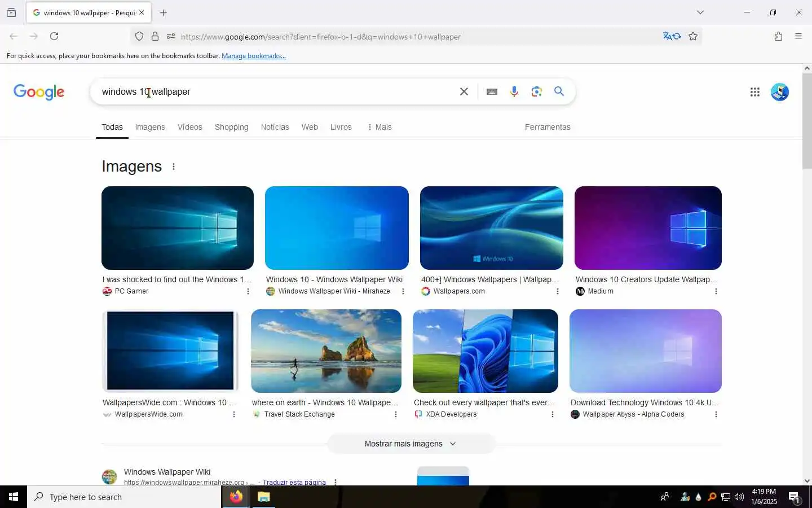Open the Firefox application hamburger menu

click(x=798, y=36)
